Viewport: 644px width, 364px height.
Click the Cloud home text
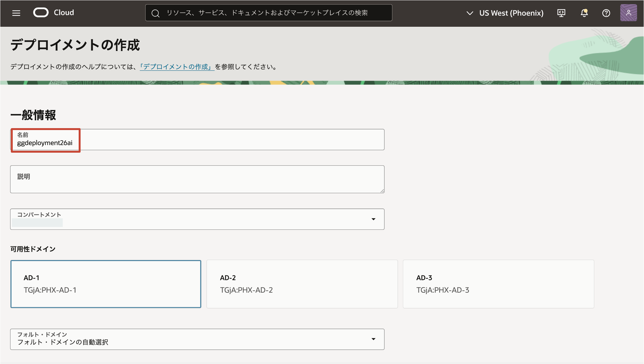click(64, 13)
